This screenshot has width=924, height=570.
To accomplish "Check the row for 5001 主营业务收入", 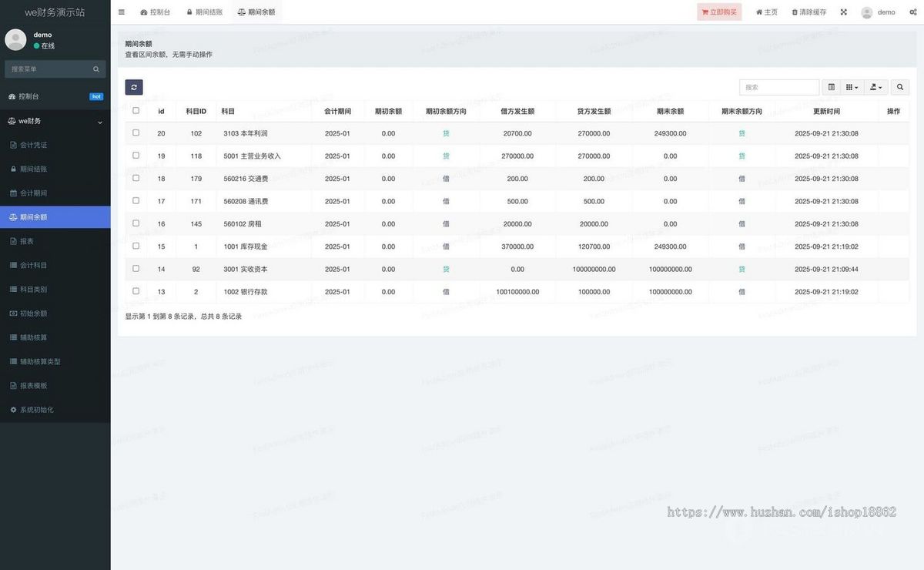I will coord(136,155).
